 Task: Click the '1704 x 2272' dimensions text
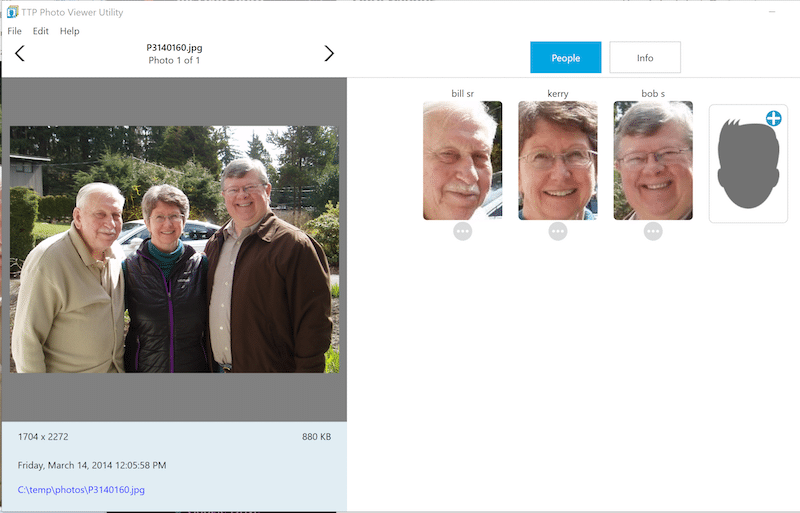point(43,436)
